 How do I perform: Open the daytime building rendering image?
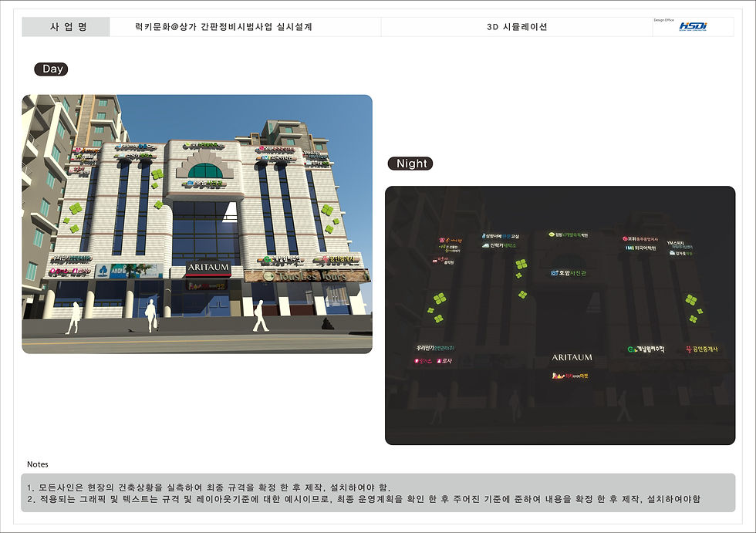click(197, 224)
